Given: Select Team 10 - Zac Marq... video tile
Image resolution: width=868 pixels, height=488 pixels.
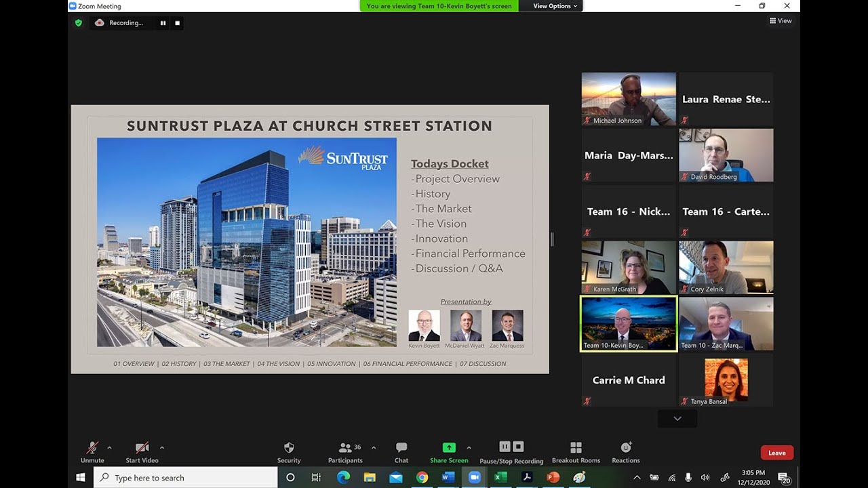Looking at the screenshot, I should coord(726,324).
